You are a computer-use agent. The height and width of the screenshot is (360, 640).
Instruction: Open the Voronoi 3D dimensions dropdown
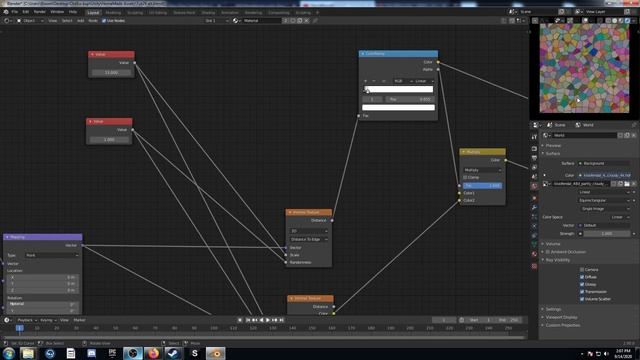(x=309, y=231)
